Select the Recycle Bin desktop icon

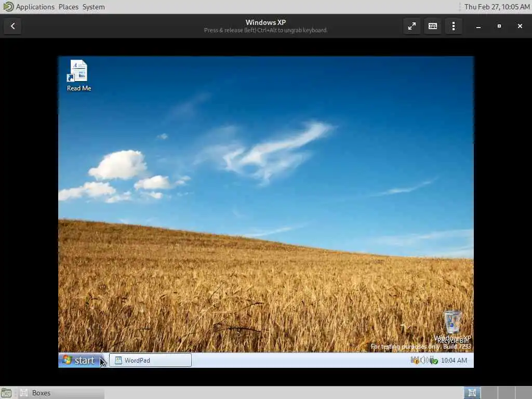(453, 326)
